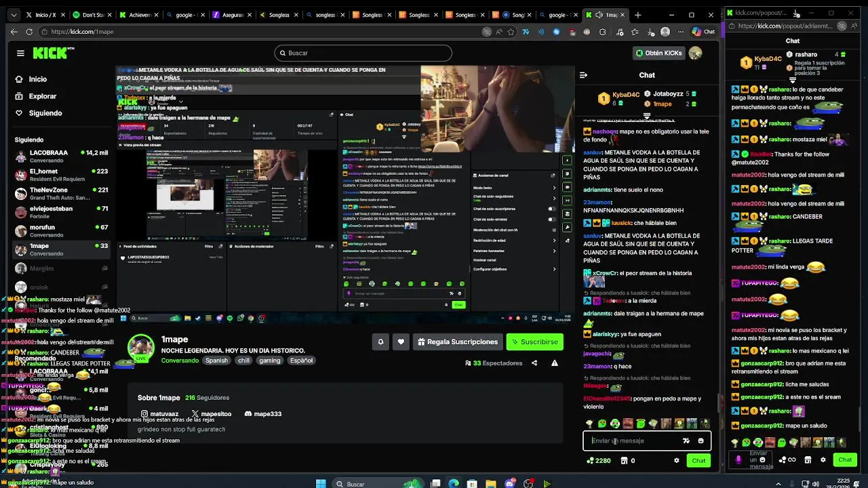This screenshot has height=488, width=868.
Task: Click the Suscribirse button
Action: (x=534, y=342)
